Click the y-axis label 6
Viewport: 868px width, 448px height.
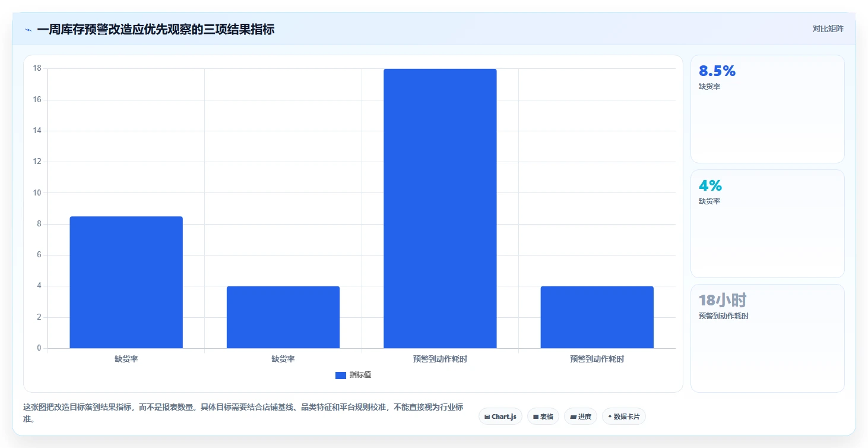pos(39,255)
